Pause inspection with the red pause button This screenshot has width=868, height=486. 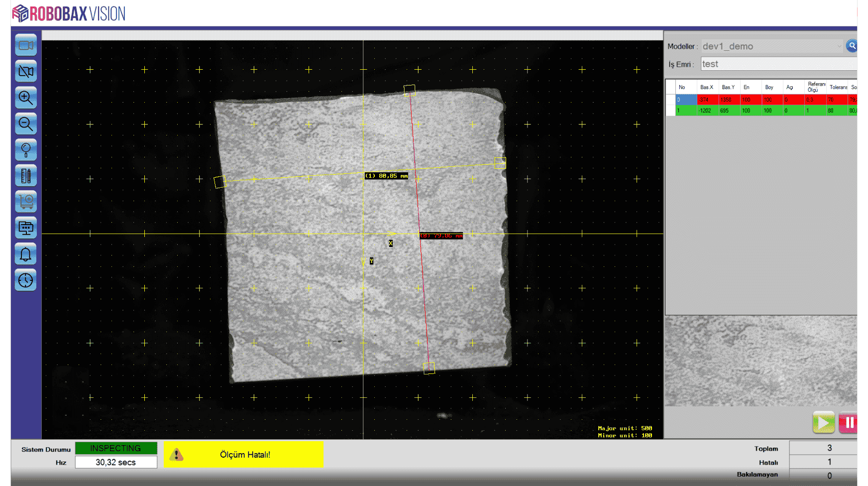(x=848, y=423)
